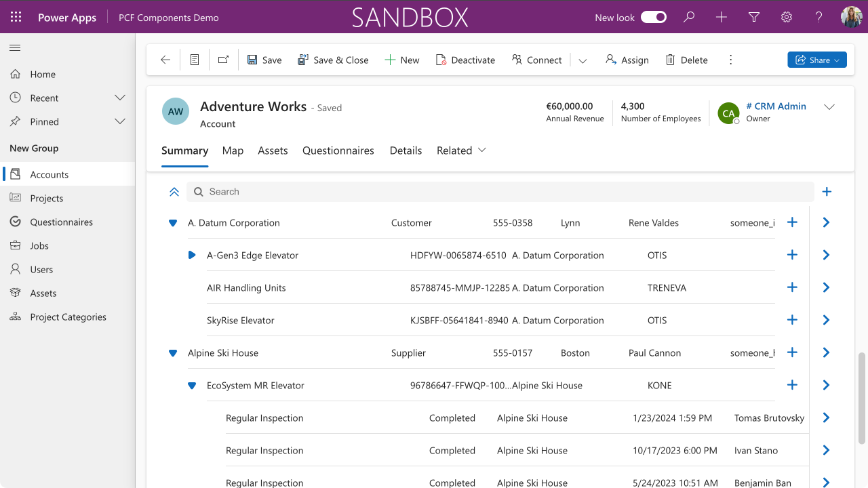Open the user profile avatar
Viewport: 868px width, 488px height.
852,18
